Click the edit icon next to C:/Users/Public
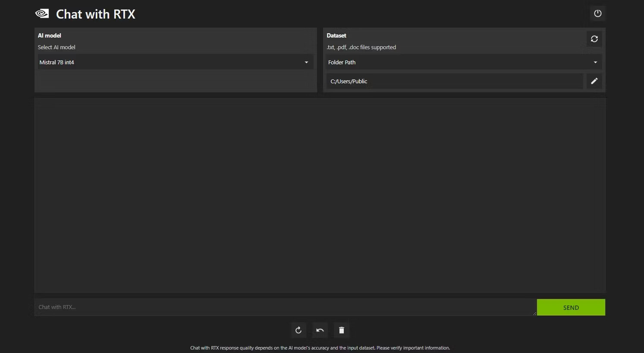The height and width of the screenshot is (353, 644). pos(594,81)
